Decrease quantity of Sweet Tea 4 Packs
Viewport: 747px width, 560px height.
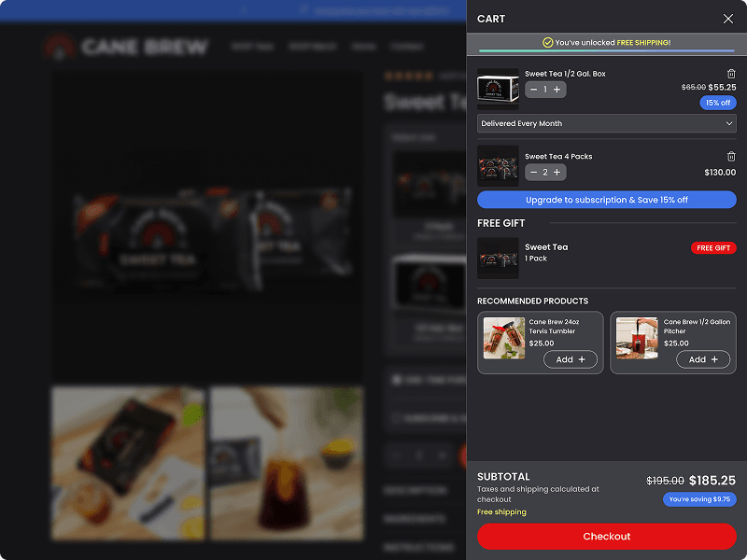533,173
